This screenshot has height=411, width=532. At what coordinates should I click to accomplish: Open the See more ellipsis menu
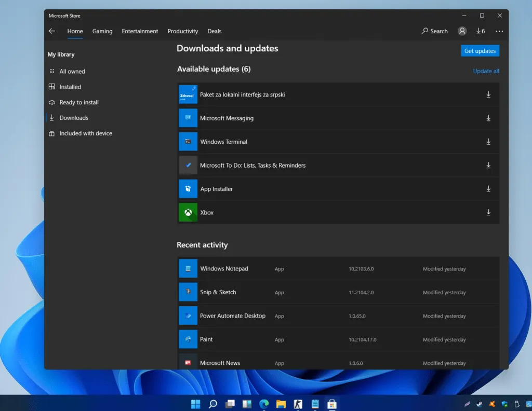coord(499,31)
